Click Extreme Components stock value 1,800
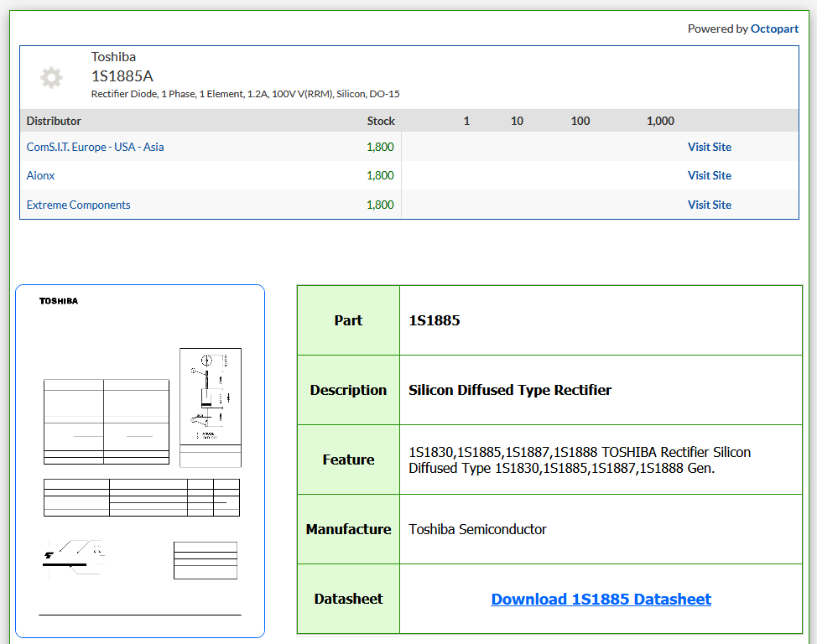This screenshot has height=644, width=817. click(x=380, y=205)
